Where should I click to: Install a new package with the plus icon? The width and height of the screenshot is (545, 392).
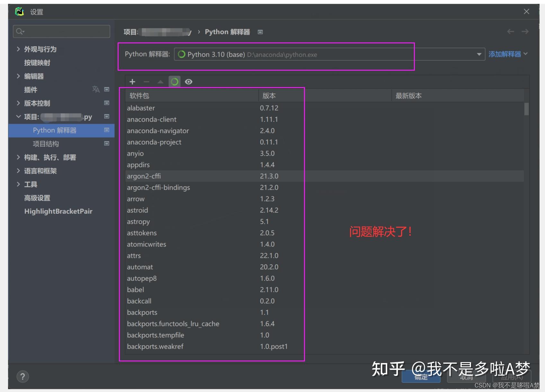[x=132, y=82]
